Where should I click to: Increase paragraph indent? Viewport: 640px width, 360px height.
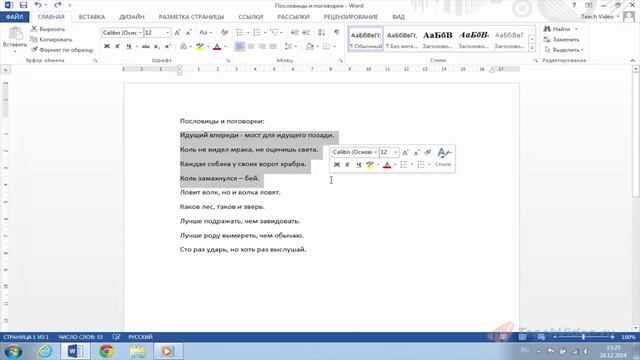306,33
